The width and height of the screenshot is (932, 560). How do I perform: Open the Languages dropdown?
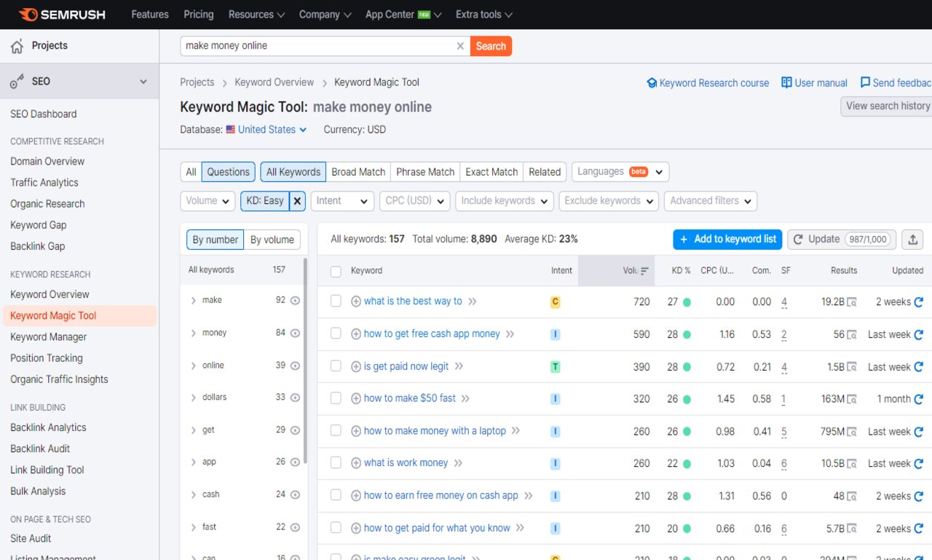click(x=620, y=171)
